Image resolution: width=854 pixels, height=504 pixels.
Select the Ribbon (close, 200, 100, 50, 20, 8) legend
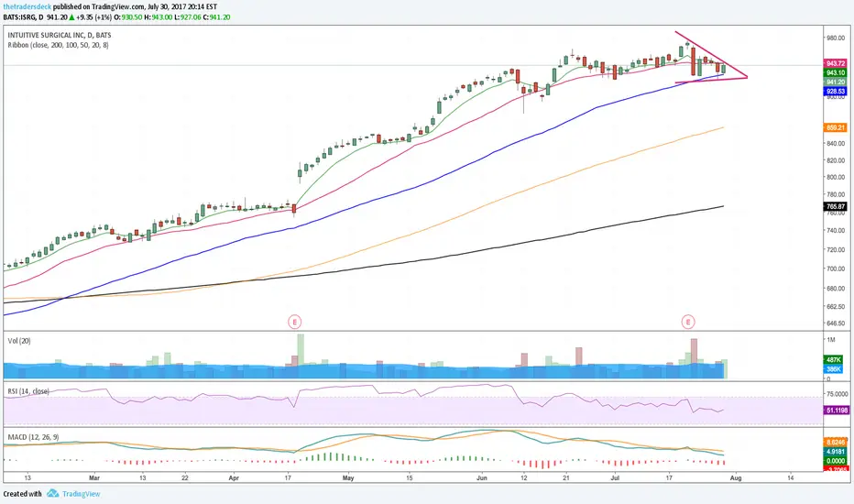coord(58,45)
